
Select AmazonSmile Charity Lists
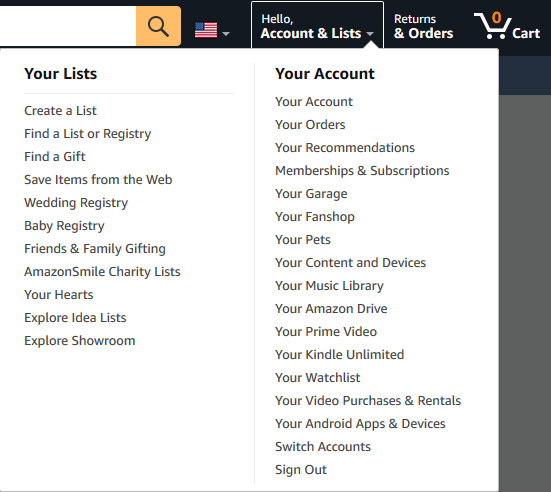click(102, 272)
